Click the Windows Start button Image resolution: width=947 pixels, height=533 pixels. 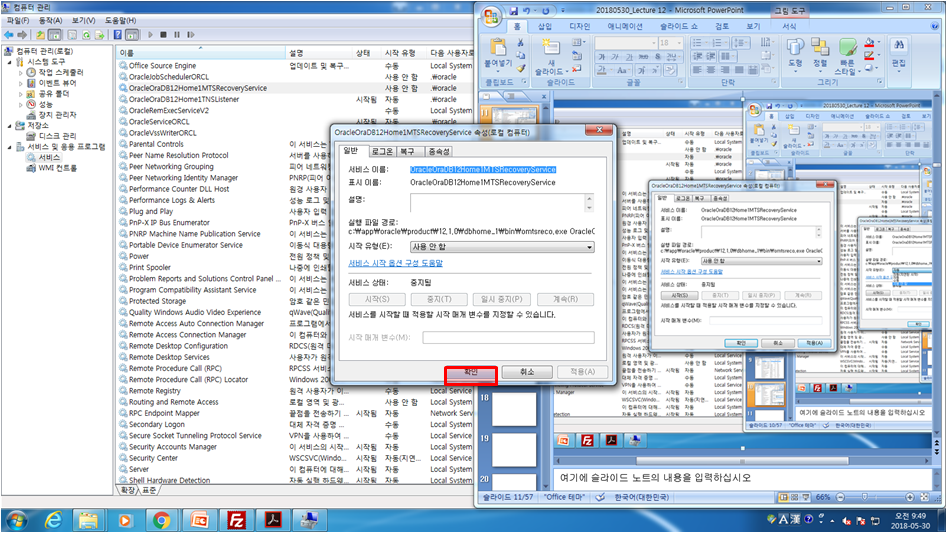point(16,520)
